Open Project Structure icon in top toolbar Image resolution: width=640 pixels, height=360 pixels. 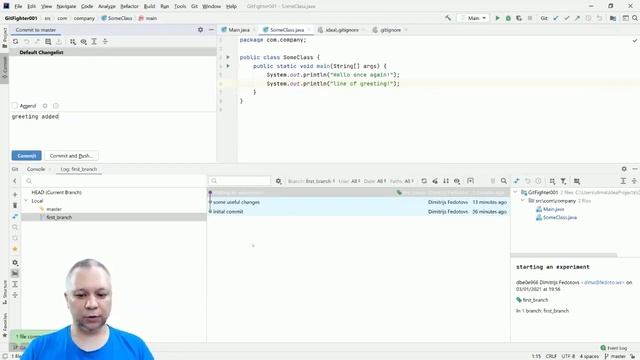tap(613, 18)
